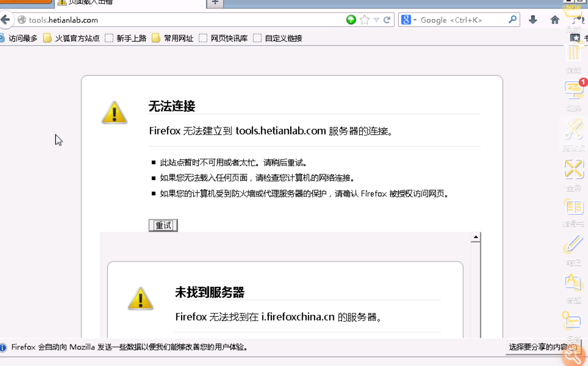Screen dimensions: 588x366
Task: Click the globe site identity icon
Action: point(21,20)
